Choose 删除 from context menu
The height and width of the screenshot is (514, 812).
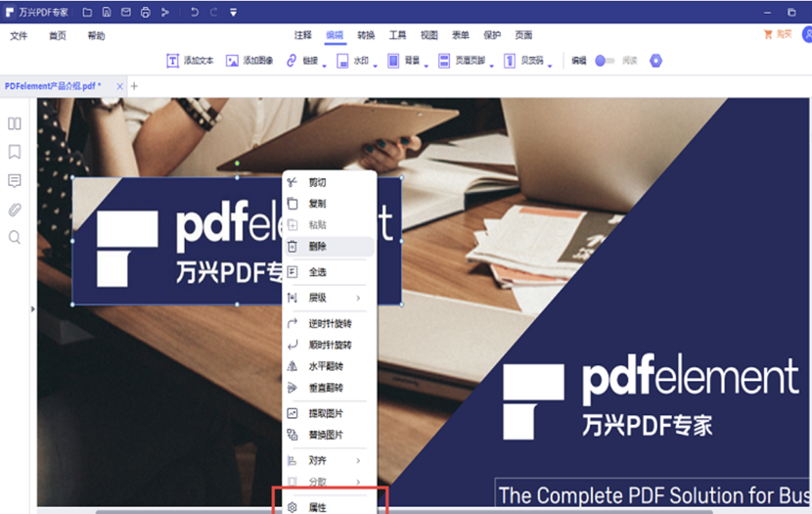pyautogui.click(x=330, y=247)
